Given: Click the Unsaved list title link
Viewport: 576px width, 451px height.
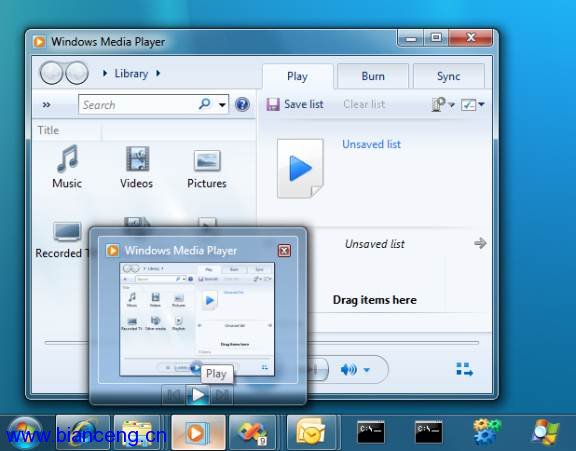Looking at the screenshot, I should (x=371, y=144).
